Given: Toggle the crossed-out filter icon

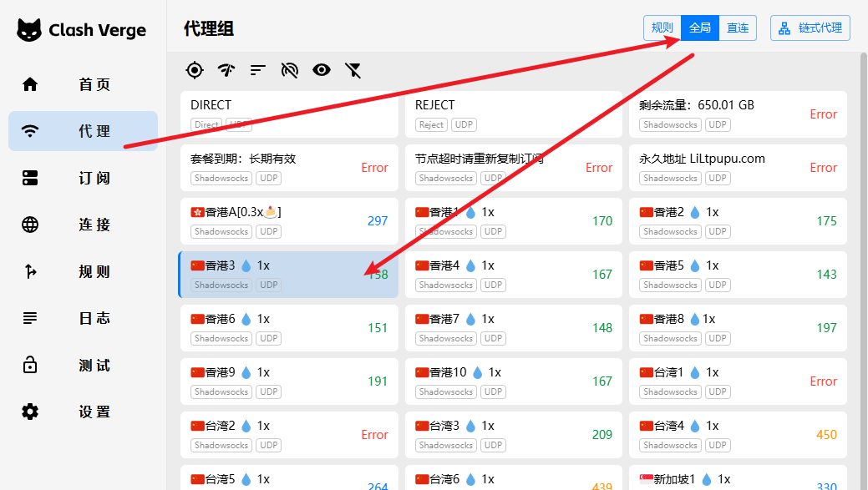Looking at the screenshot, I should click(353, 70).
